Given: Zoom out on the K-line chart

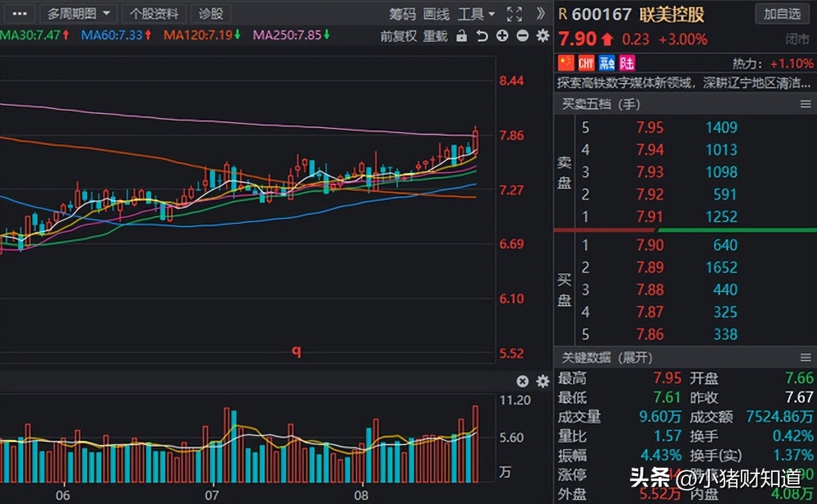Looking at the screenshot, I should (522, 36).
